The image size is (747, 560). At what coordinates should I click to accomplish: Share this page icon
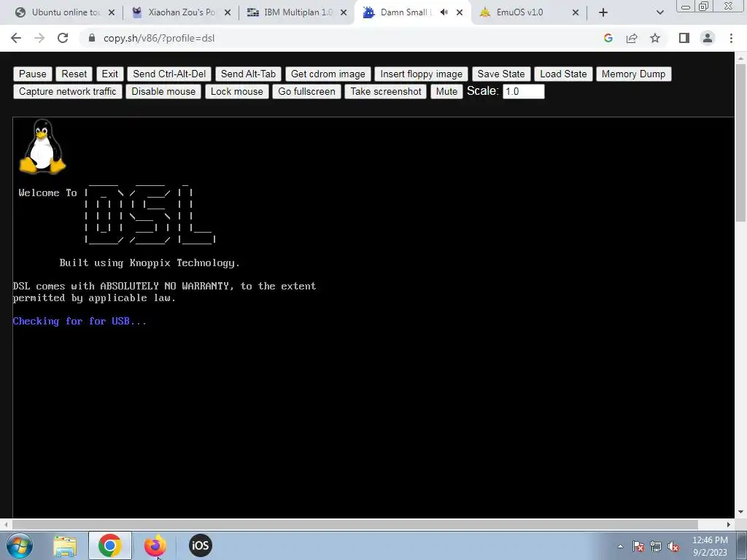(x=632, y=38)
